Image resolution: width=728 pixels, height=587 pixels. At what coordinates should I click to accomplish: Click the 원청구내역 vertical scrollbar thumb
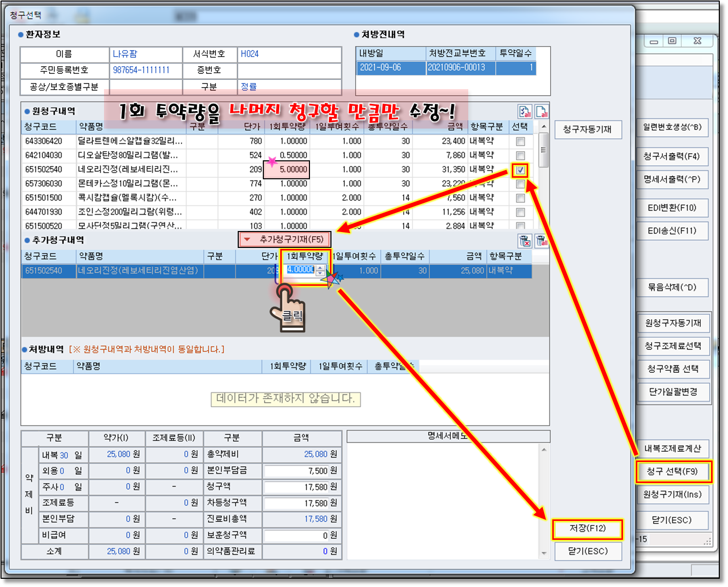pos(544,150)
